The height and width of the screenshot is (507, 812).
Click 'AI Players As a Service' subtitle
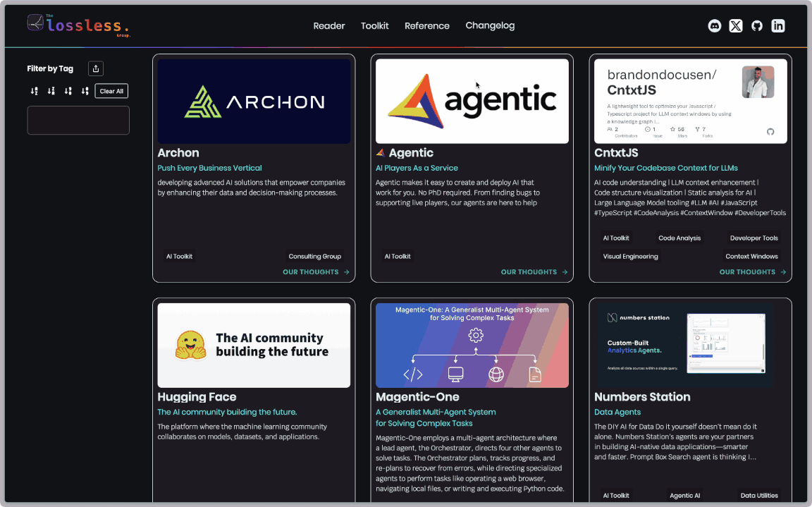pos(417,168)
